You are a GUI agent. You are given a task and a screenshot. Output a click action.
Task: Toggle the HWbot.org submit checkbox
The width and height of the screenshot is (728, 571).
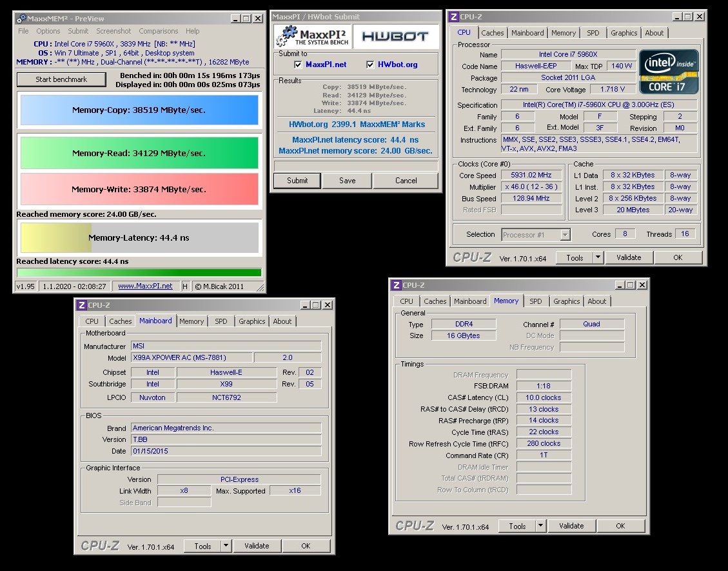click(370, 65)
